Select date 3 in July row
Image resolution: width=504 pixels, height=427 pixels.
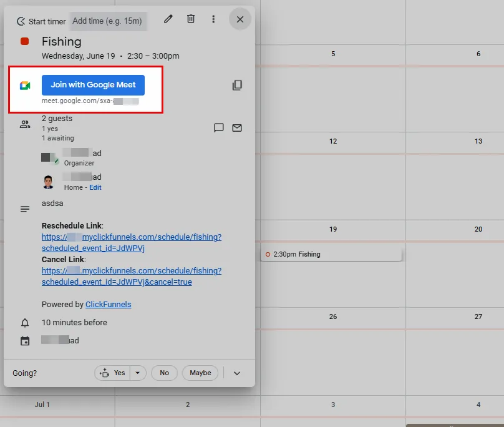333,405
